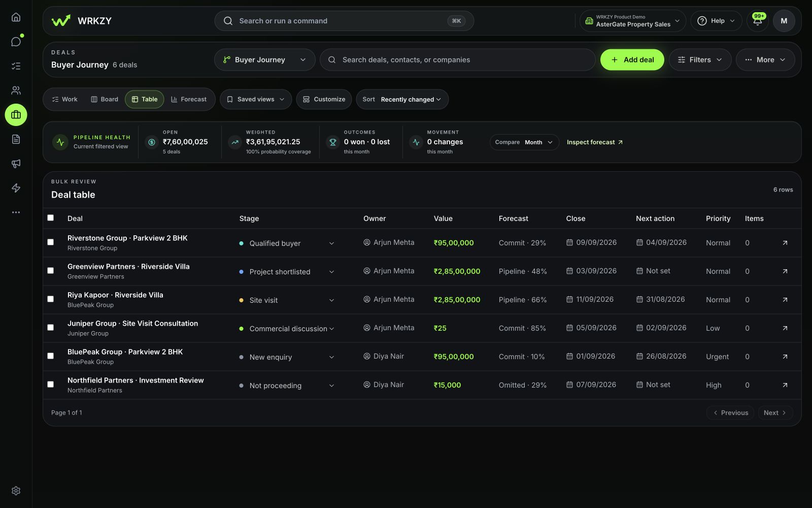Switch to the Work view tab
The height and width of the screenshot is (508, 812).
64,100
